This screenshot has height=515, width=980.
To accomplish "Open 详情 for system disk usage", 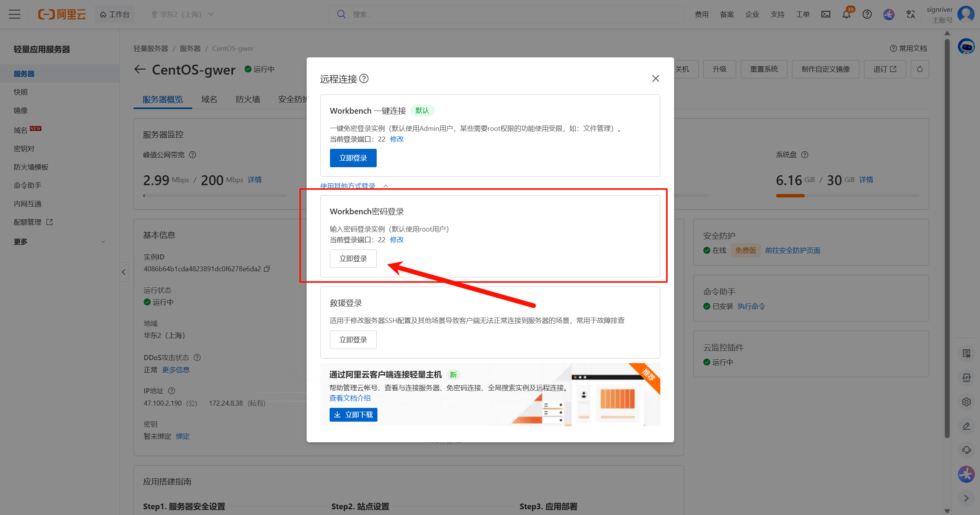I will coord(866,179).
